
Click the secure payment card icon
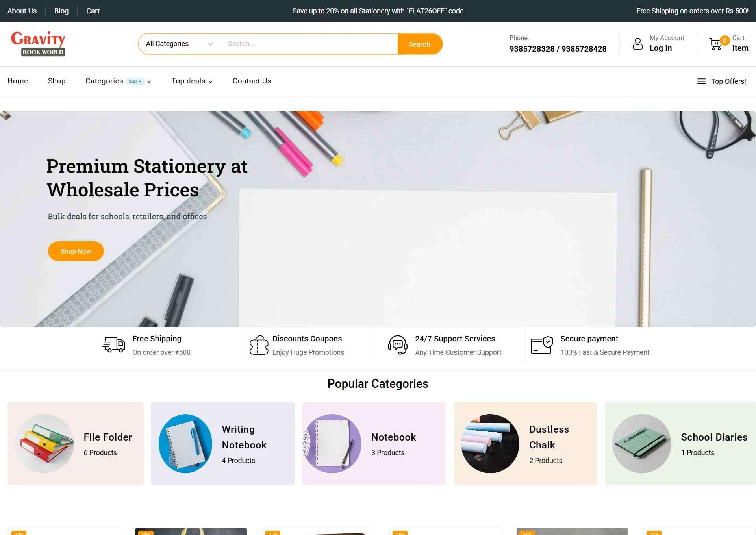pos(542,345)
